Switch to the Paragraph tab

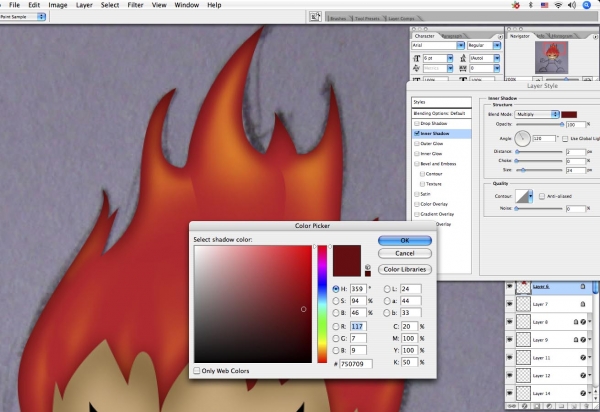452,36
